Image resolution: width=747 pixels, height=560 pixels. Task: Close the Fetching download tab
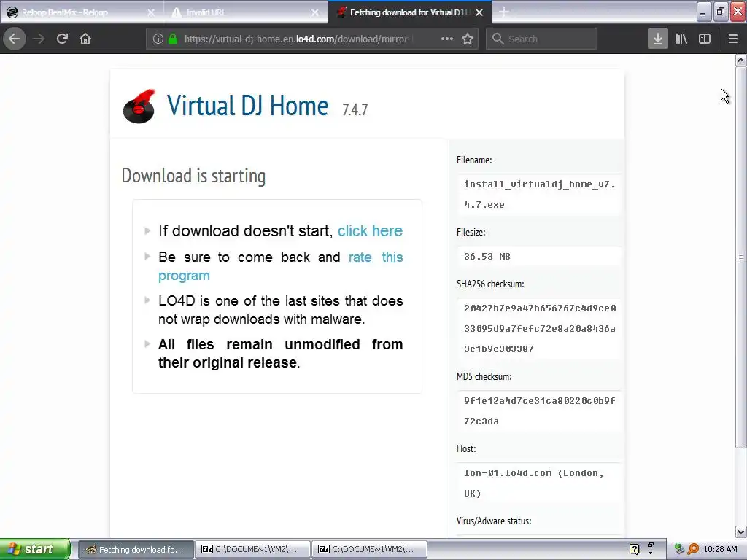click(x=479, y=13)
